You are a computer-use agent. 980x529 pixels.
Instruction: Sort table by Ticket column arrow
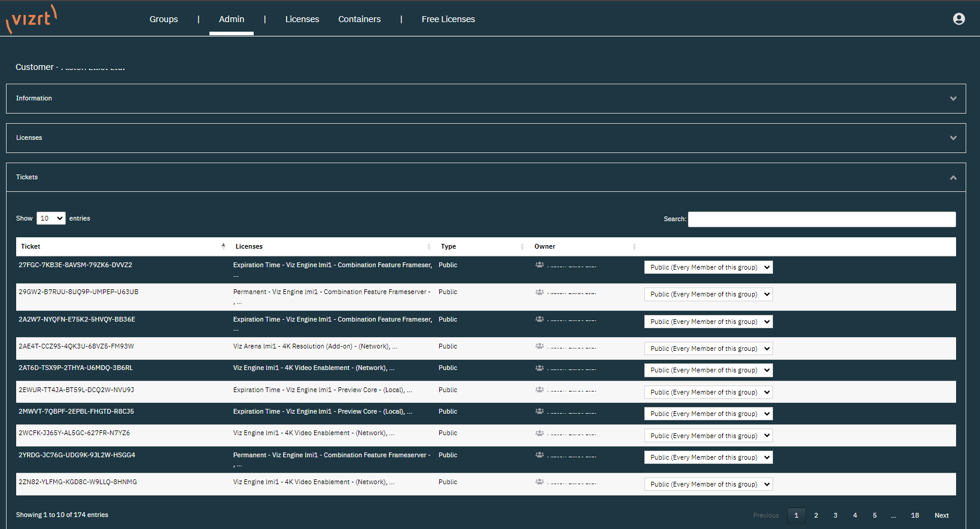223,246
